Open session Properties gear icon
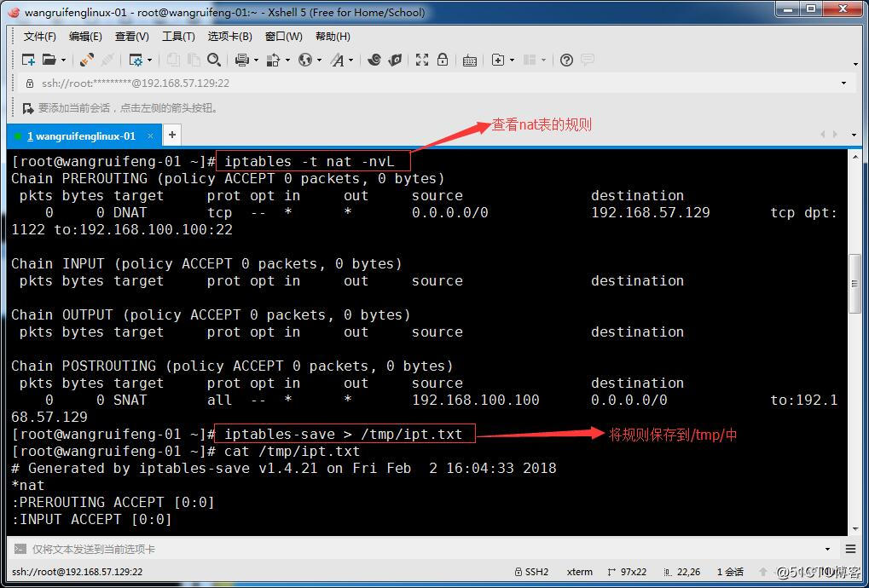The height and width of the screenshot is (588, 869). click(x=136, y=60)
